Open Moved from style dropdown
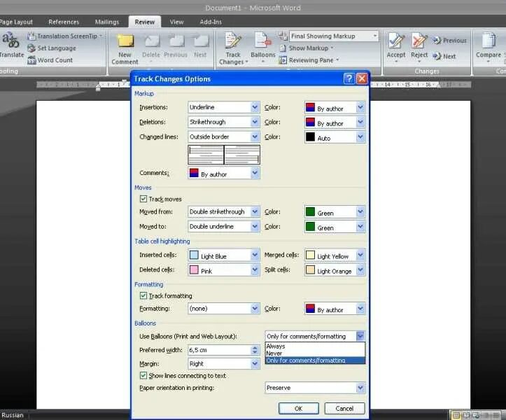Image resolution: width=506 pixels, height=420 pixels. coord(224,212)
